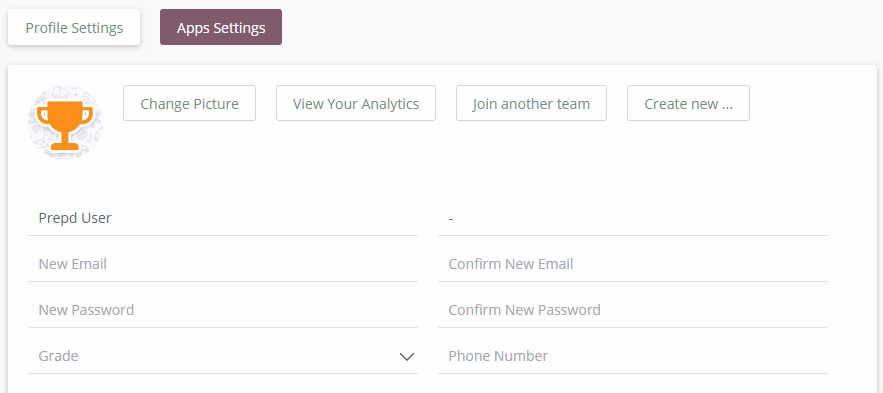Click the Prepd User text
Viewport: 883px width, 393px height.
click(75, 218)
